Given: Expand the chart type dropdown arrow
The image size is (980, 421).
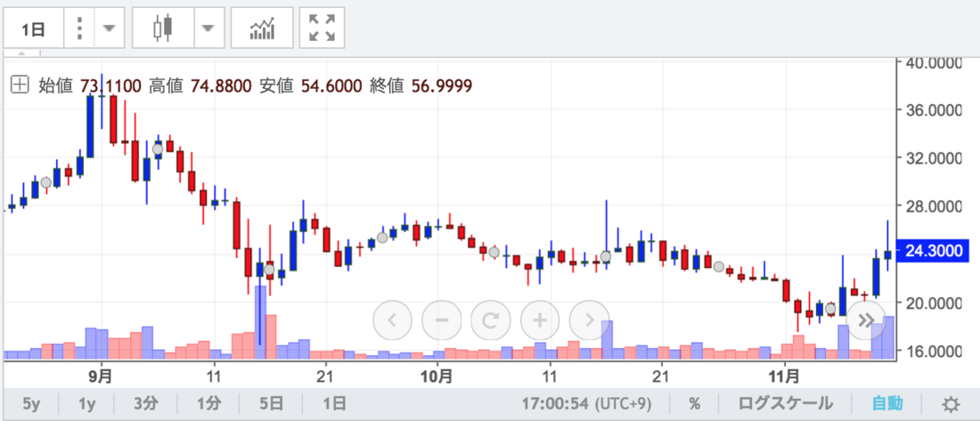Looking at the screenshot, I should pyautogui.click(x=208, y=28).
